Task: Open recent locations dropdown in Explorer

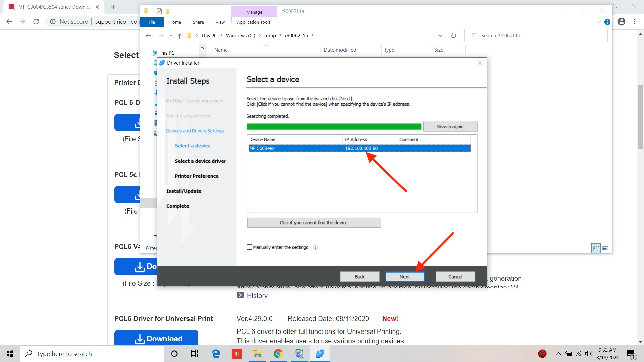Action: (x=171, y=36)
